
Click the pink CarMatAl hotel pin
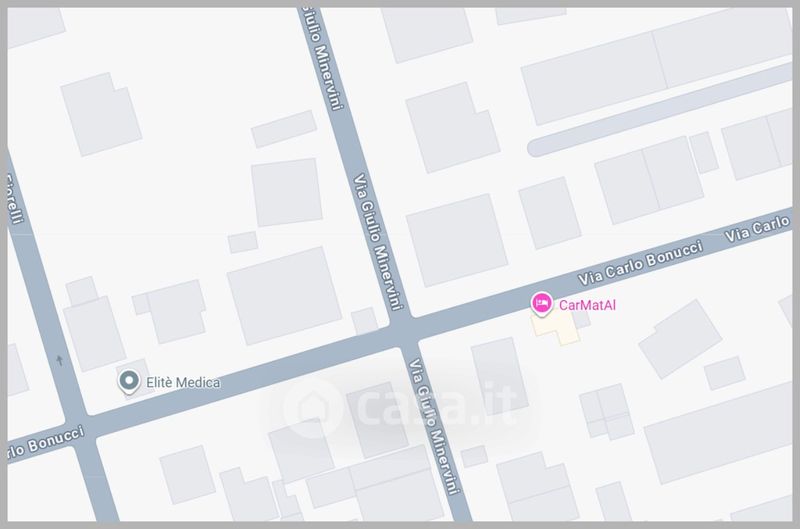click(x=541, y=304)
